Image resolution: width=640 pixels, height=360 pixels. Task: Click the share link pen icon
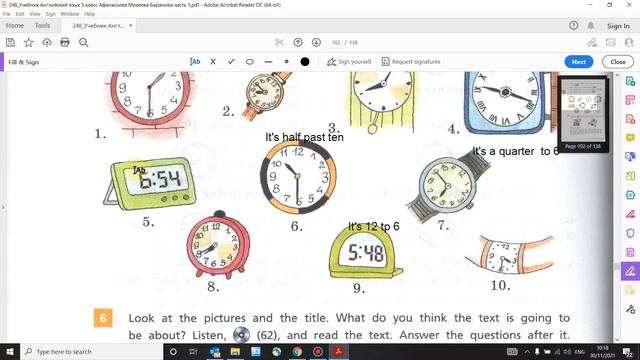tap(592, 42)
